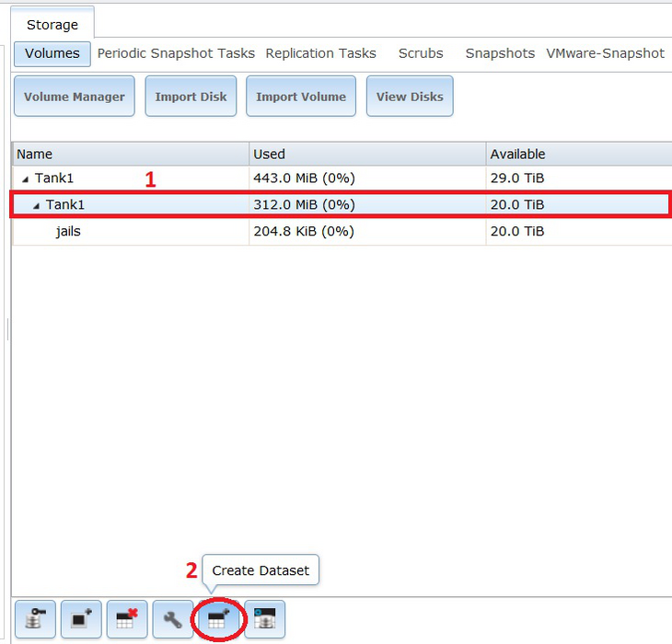The width and height of the screenshot is (672, 644).
Task: Click the Create zvol icon
Action: click(x=265, y=619)
